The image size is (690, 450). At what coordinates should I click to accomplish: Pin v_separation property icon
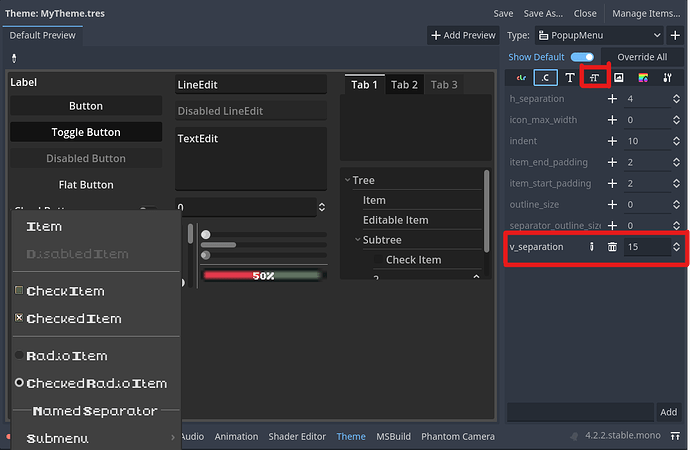[x=591, y=247]
